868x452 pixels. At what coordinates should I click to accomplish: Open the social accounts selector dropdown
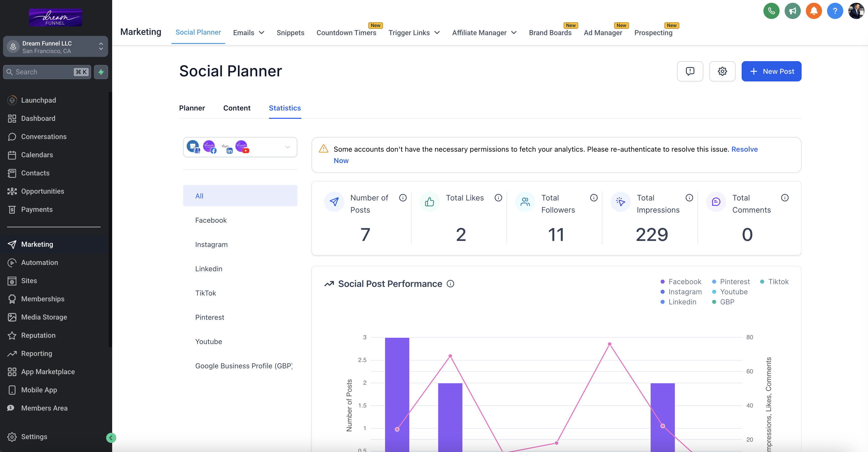[240, 147]
